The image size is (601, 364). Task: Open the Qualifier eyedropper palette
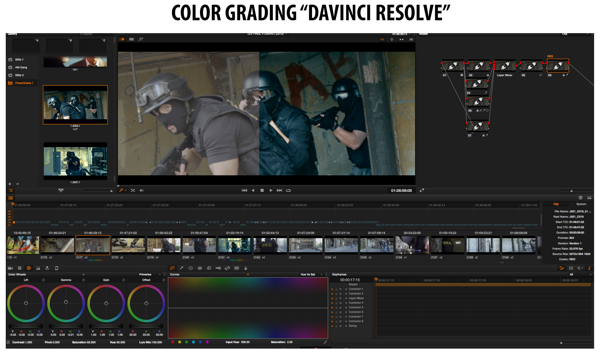click(182, 268)
